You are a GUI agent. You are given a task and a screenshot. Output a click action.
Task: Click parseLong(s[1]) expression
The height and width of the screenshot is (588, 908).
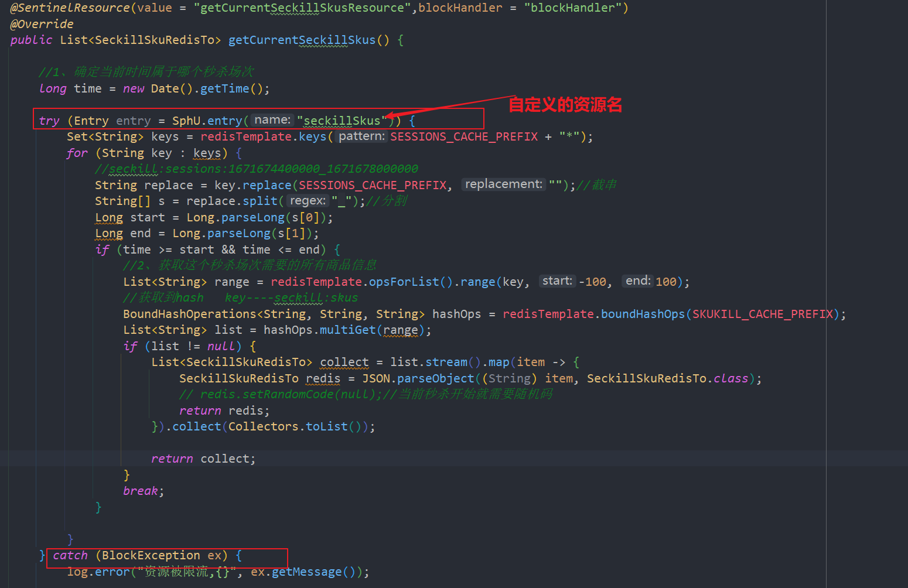(x=260, y=233)
